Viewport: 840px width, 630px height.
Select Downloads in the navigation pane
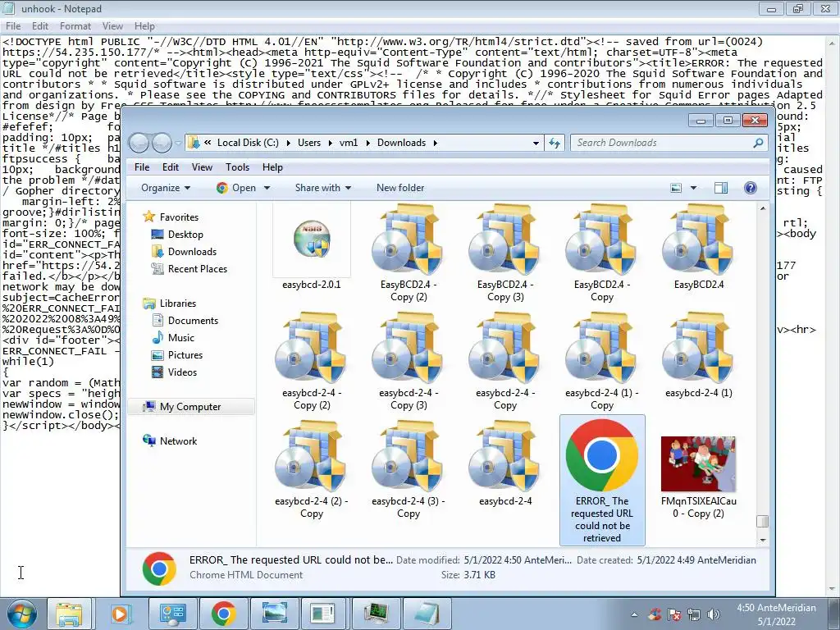coord(192,252)
